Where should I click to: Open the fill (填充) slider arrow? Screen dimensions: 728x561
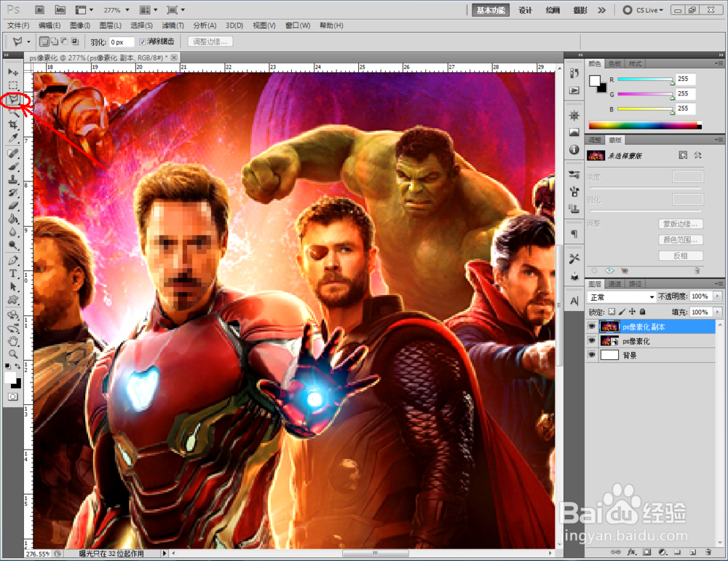click(718, 312)
